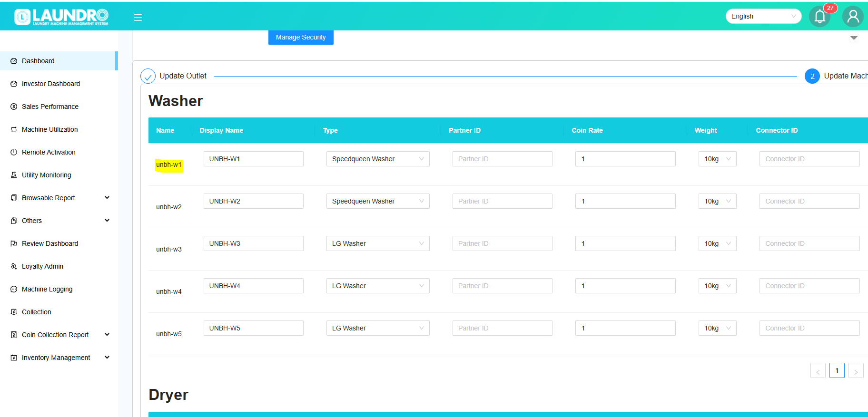Click the Remote Activation power icon
868x417 pixels.
pos(14,152)
